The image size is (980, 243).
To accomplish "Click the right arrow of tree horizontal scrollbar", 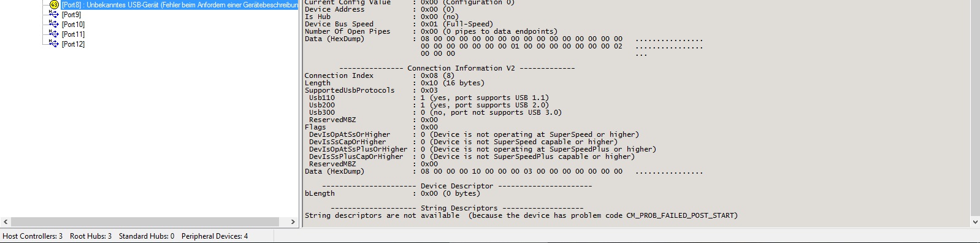I will 293,222.
